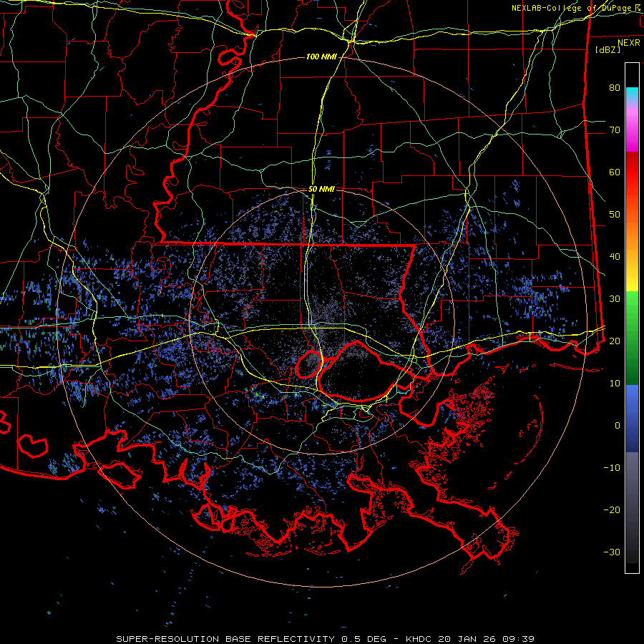644x644 pixels.
Task: Pick the blue segment of the color bar
Action: [x=632, y=418]
